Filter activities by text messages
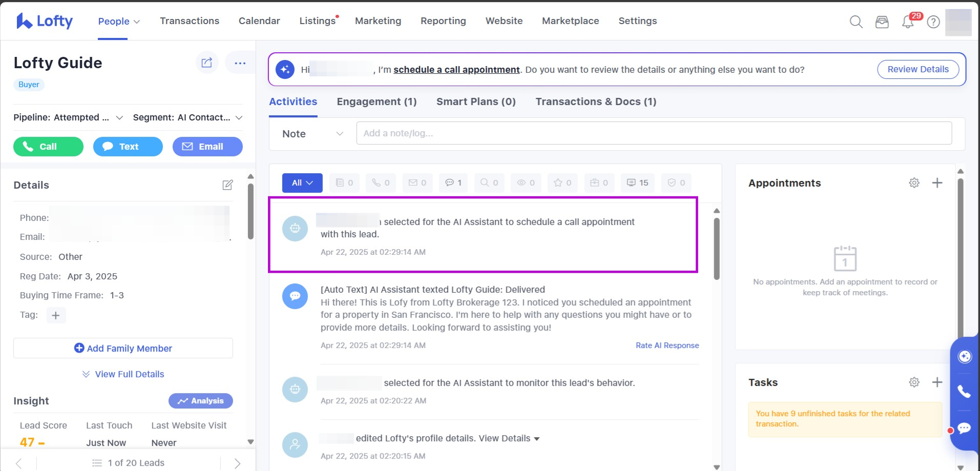 pos(453,183)
